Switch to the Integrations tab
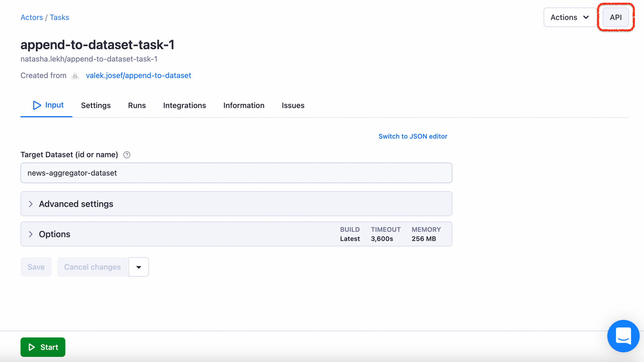 tap(184, 105)
